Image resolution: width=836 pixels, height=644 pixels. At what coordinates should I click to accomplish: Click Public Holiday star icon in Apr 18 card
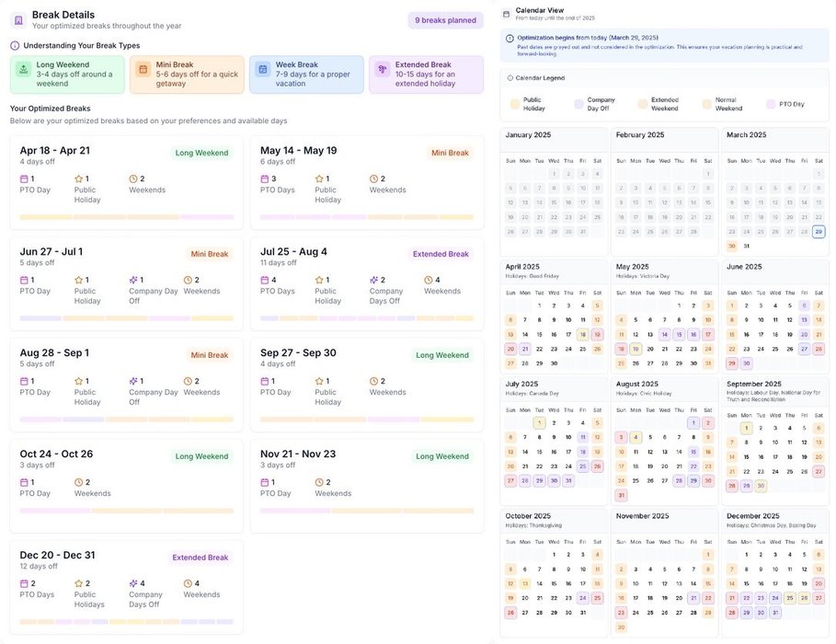click(x=79, y=178)
